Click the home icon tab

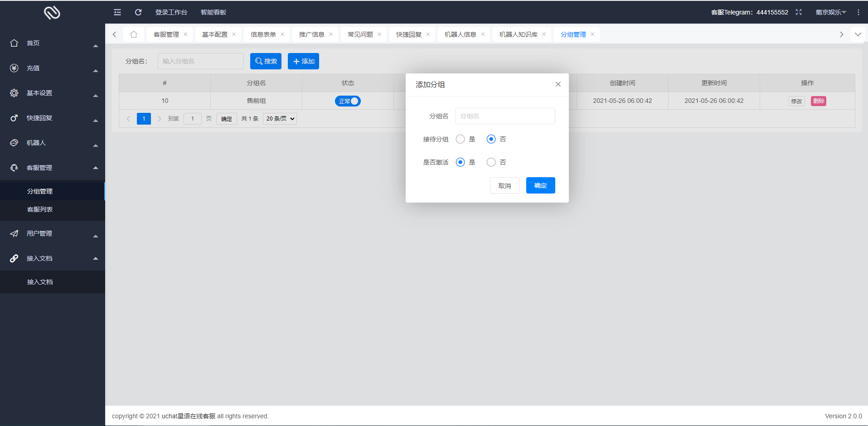tap(134, 34)
